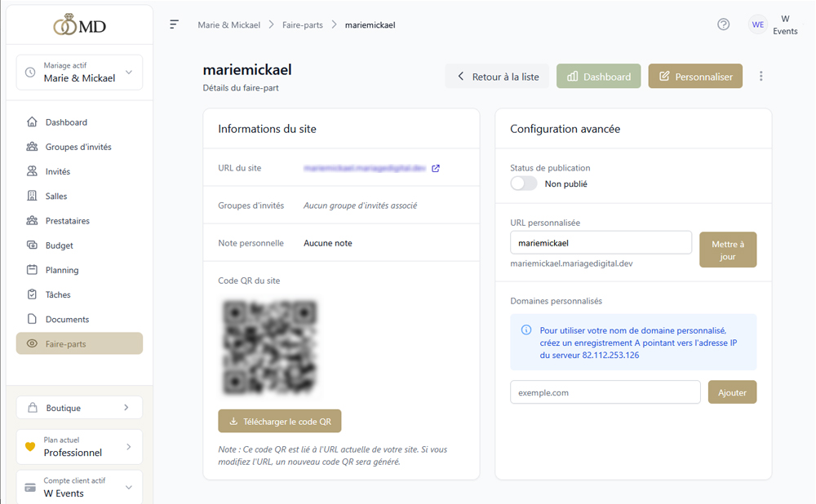Click the Documents file icon
This screenshot has width=816, height=504.
tap(32, 319)
